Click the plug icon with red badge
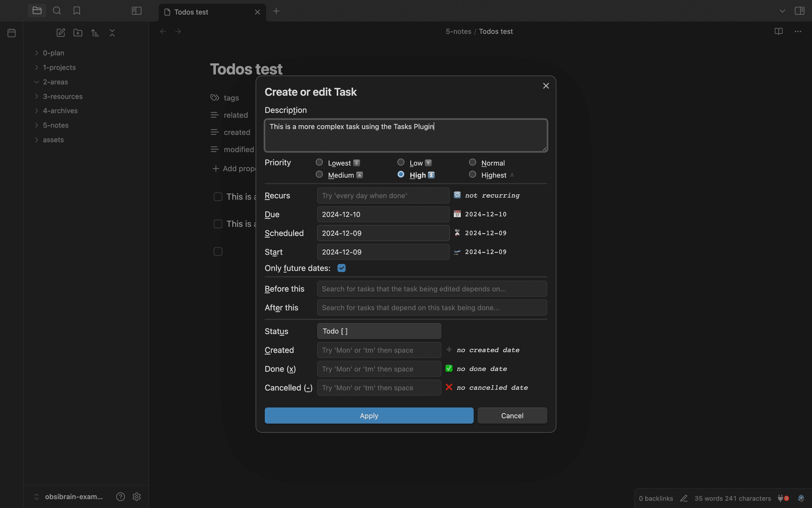The height and width of the screenshot is (508, 812). (783, 498)
